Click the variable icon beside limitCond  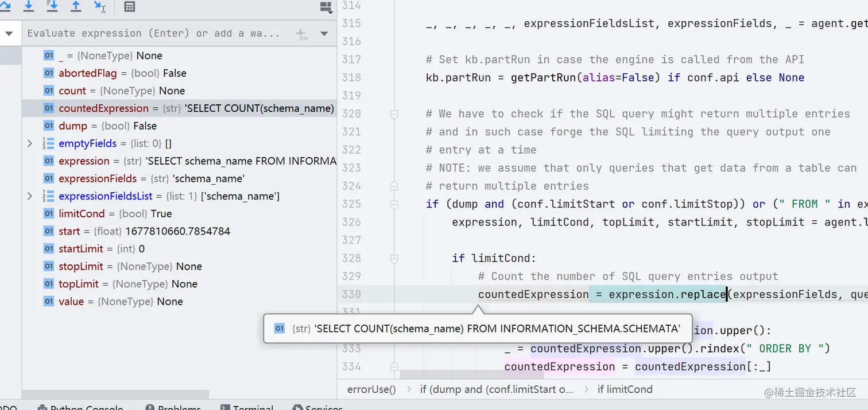click(48, 213)
